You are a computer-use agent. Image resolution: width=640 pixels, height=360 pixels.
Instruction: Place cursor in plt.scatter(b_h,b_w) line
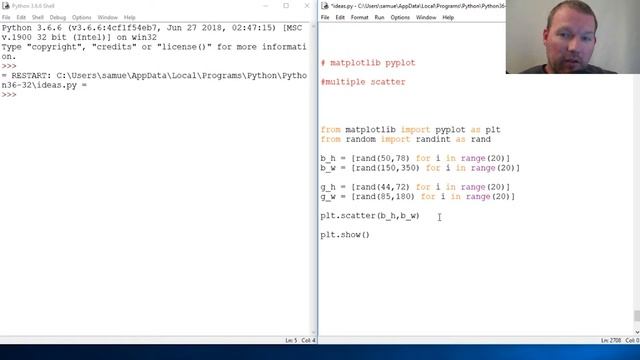(x=370, y=216)
